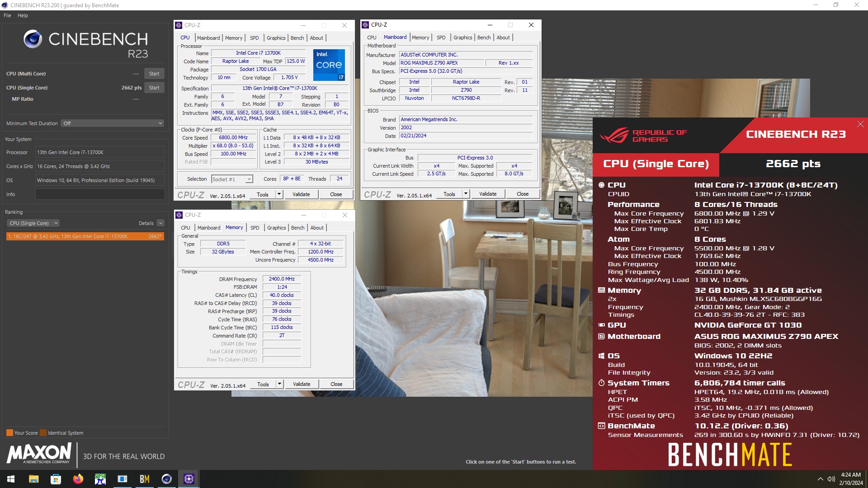Open Windows Start menu

click(11, 479)
